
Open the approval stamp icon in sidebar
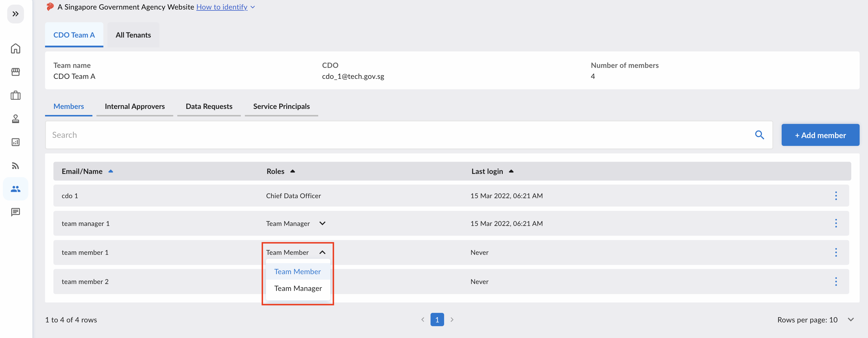point(16,119)
